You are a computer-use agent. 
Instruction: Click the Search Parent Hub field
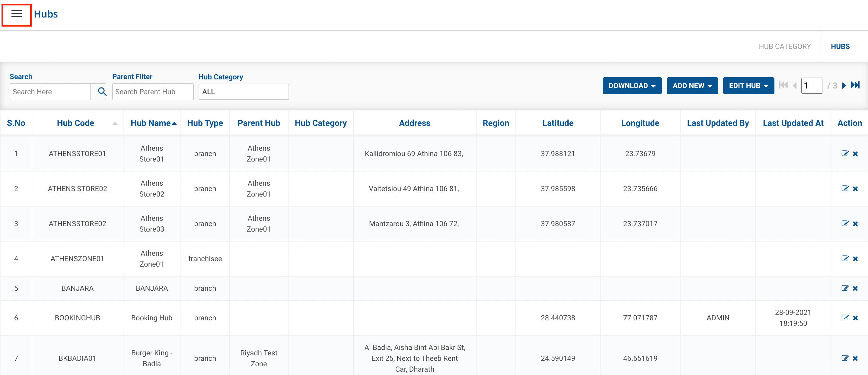(153, 92)
